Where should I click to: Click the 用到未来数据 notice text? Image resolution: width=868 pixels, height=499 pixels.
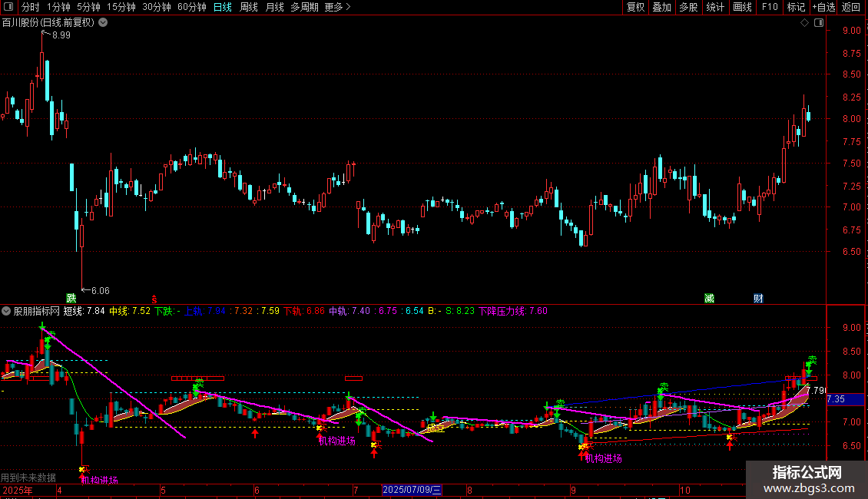click(x=28, y=478)
